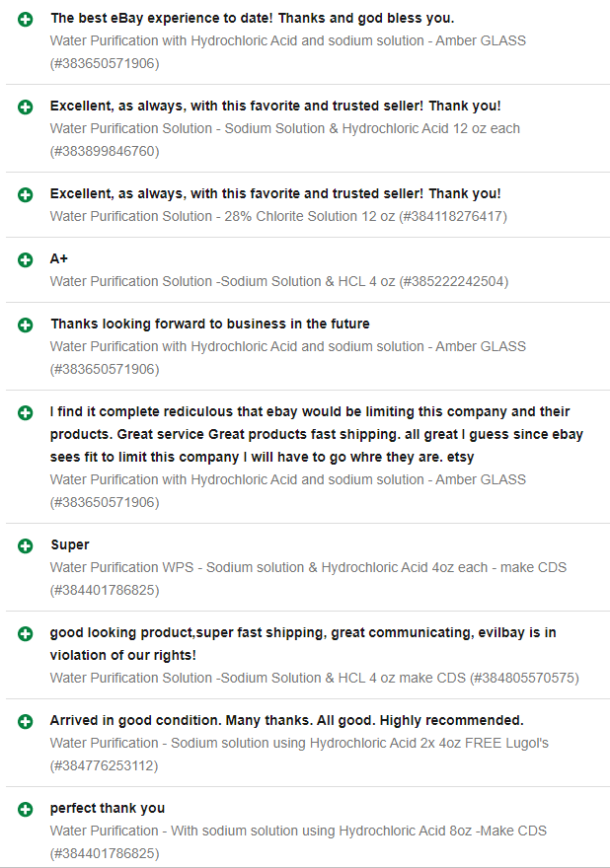Viewport: 610px width, 868px height.
Task: Click positive icon beside first 'Excellent, as always' feedback
Action: pyautogui.click(x=25, y=107)
